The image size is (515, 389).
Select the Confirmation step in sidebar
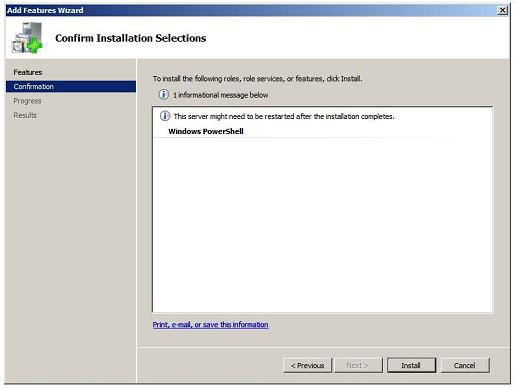coord(71,86)
